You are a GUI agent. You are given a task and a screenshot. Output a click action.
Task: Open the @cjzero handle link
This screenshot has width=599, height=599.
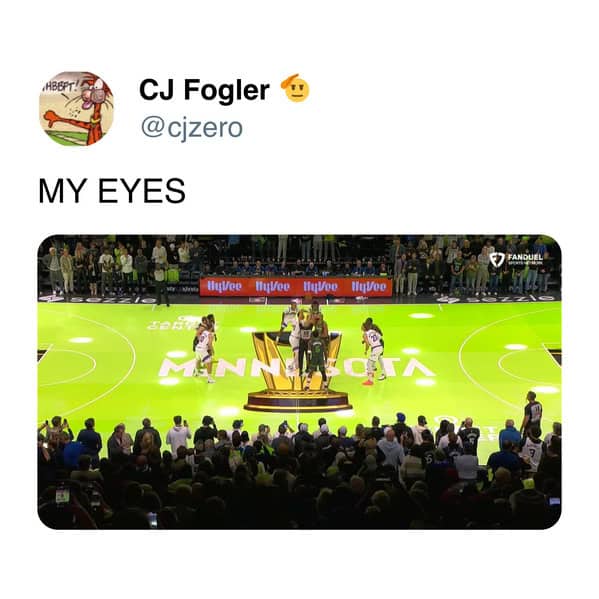(x=192, y=128)
